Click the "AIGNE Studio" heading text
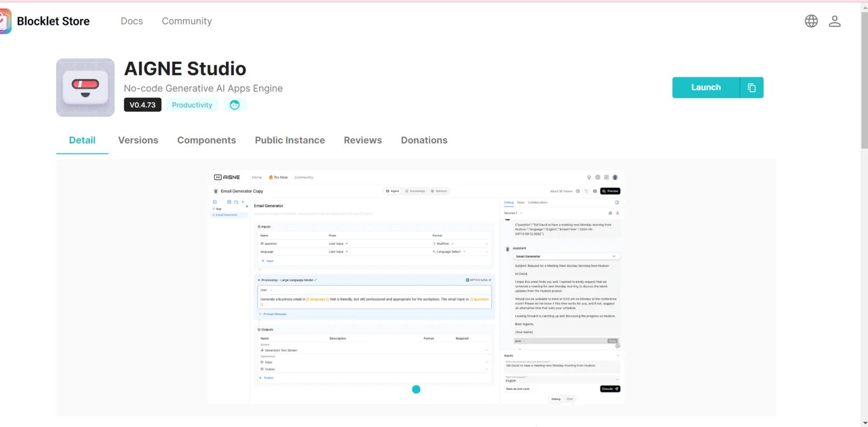Image resolution: width=868 pixels, height=427 pixels. pos(185,69)
